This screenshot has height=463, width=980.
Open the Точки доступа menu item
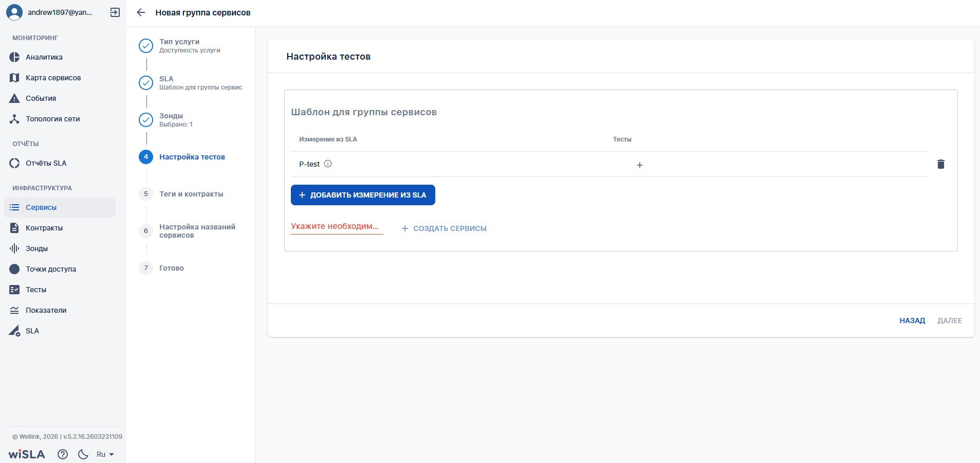tap(60, 269)
